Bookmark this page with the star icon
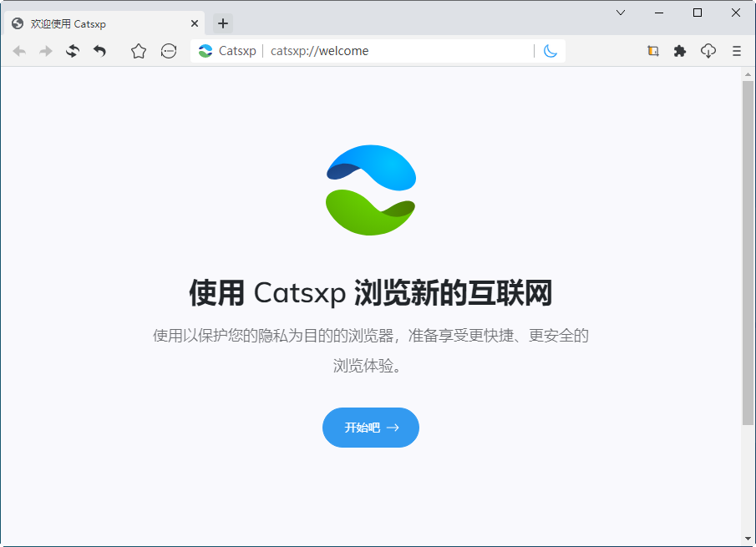Screen dimensions: 756x547 pos(139,51)
